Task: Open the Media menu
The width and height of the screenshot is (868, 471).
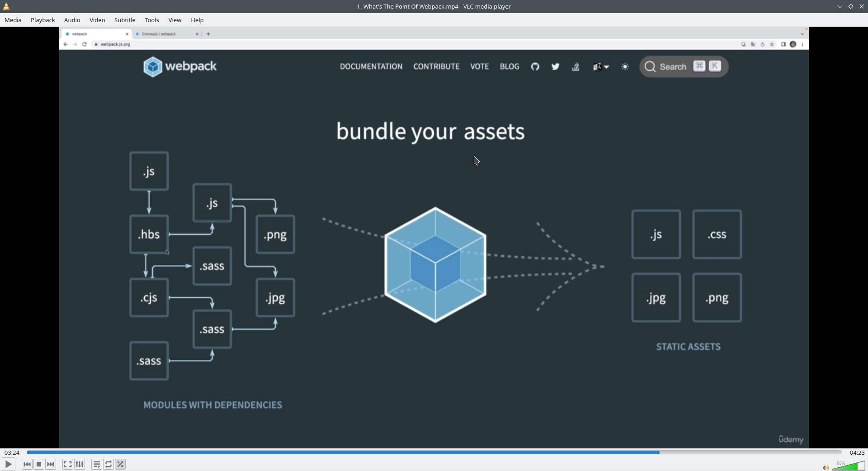Action: (13, 20)
